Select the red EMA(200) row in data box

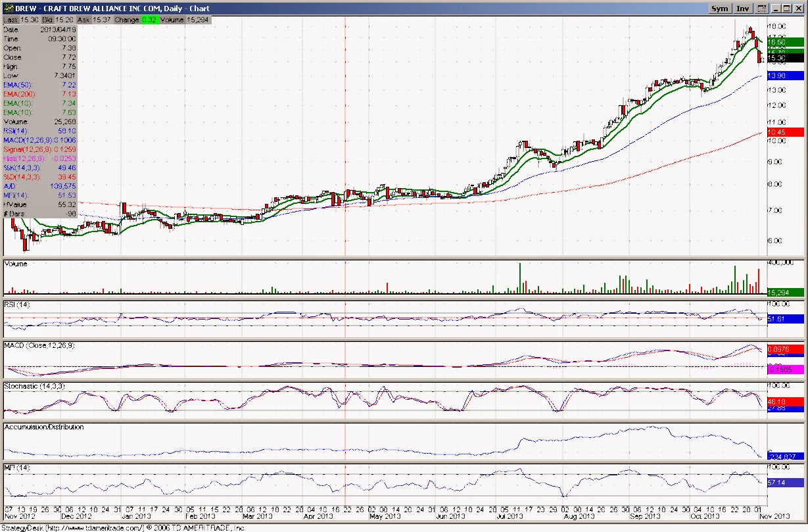tap(40, 94)
